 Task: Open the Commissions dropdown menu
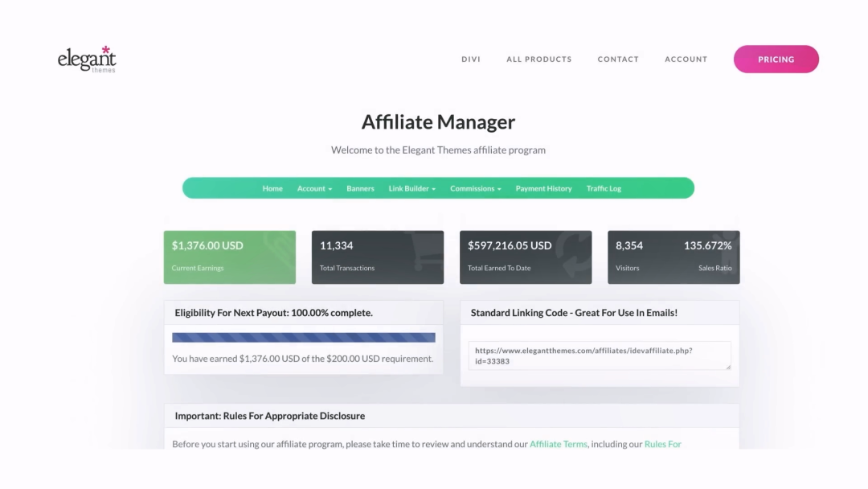pos(476,188)
